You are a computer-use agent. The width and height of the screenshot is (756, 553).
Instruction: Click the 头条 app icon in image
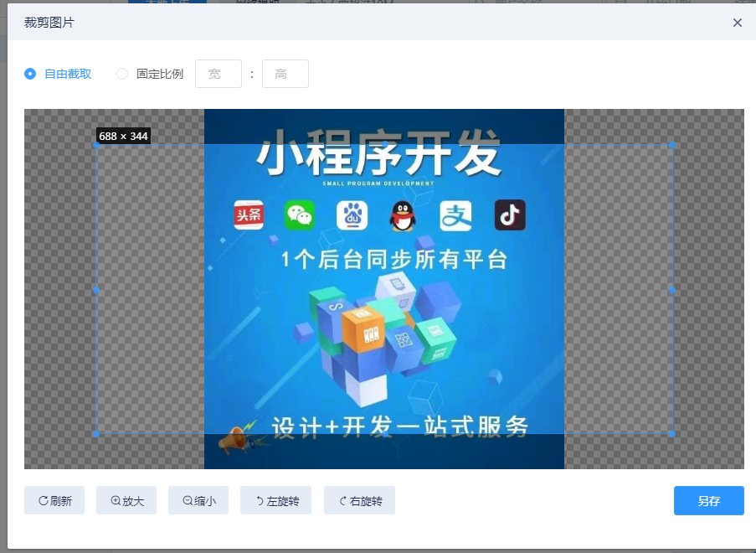[249, 214]
